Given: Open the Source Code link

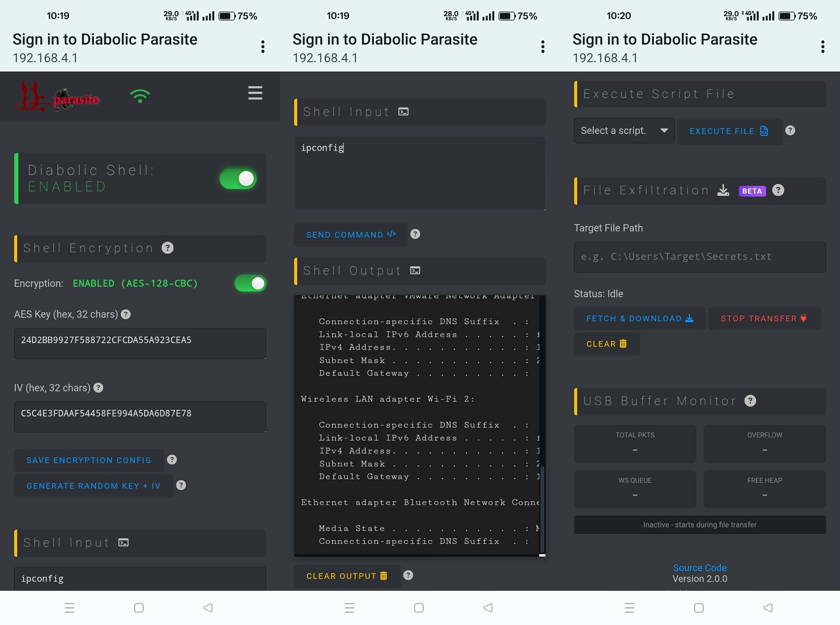Looking at the screenshot, I should tap(700, 568).
